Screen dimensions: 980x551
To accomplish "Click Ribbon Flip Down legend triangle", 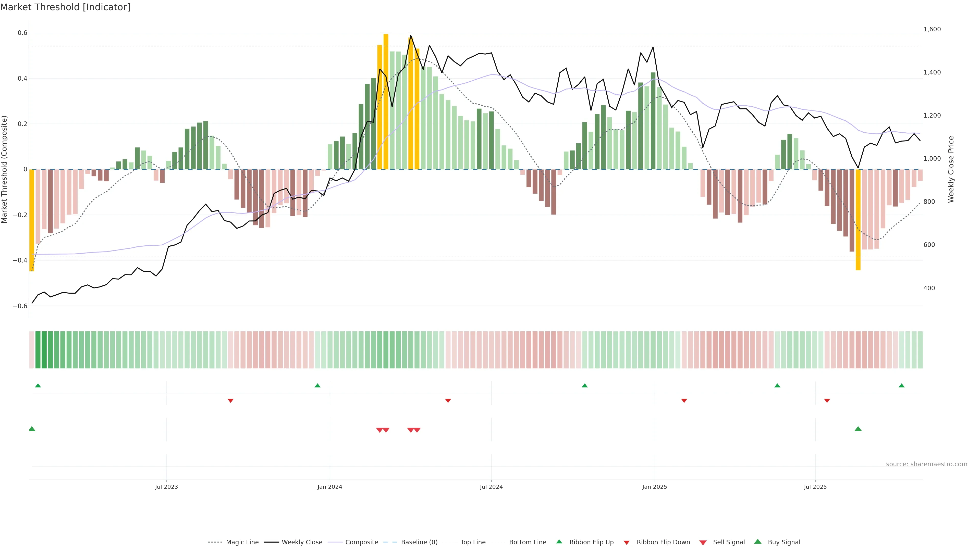I will [626, 543].
